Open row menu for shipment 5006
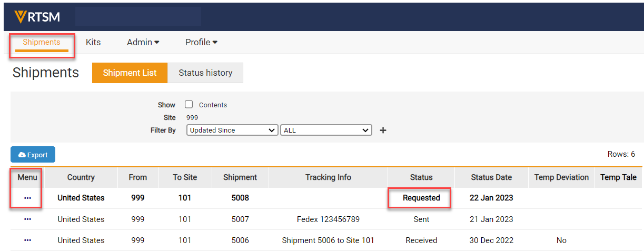Image resolution: width=644 pixels, height=252 pixels. click(x=27, y=240)
